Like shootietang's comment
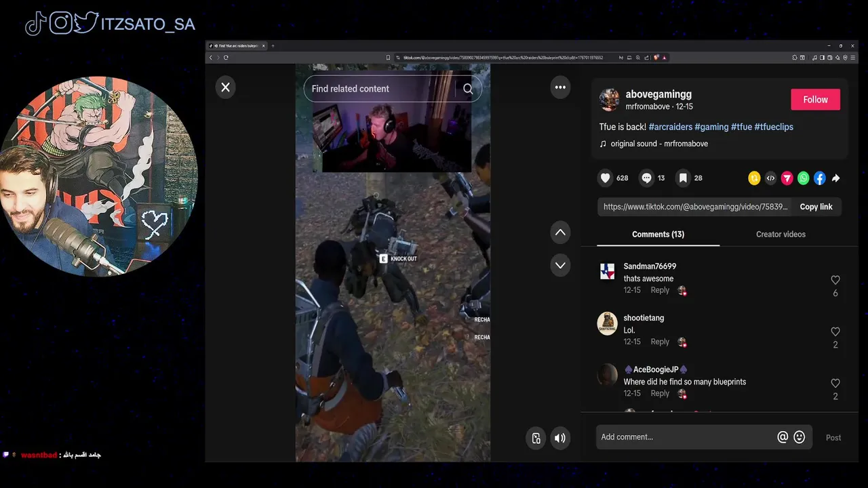868x488 pixels. 835,331
